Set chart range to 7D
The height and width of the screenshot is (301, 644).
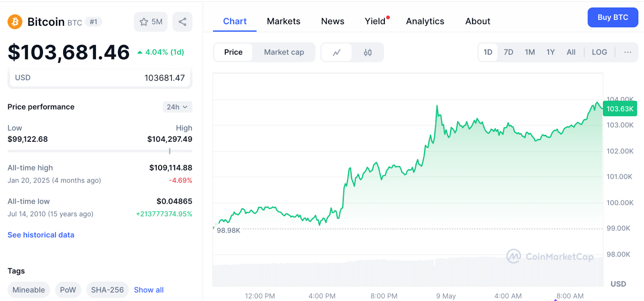[508, 52]
